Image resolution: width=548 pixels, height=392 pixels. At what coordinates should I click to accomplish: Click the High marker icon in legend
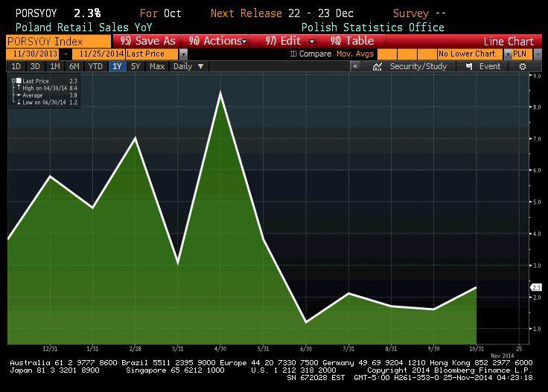click(x=18, y=88)
